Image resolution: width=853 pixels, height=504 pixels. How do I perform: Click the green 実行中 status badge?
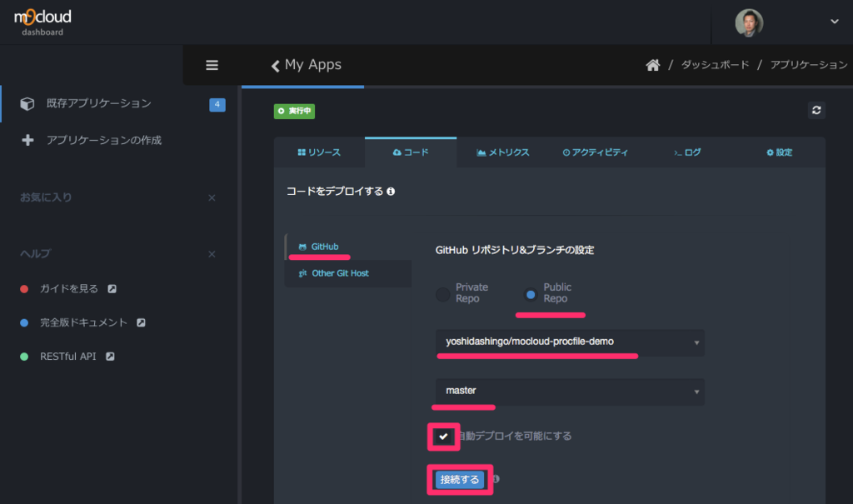tap(294, 111)
